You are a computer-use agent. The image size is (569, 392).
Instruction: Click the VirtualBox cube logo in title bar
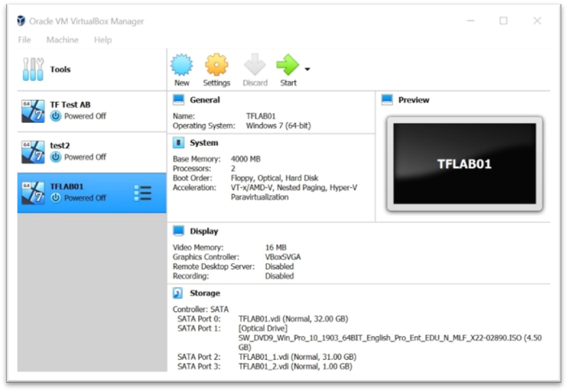click(x=21, y=21)
